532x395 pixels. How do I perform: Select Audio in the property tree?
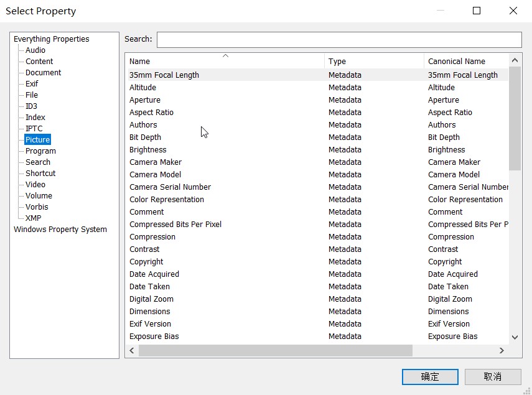point(35,50)
